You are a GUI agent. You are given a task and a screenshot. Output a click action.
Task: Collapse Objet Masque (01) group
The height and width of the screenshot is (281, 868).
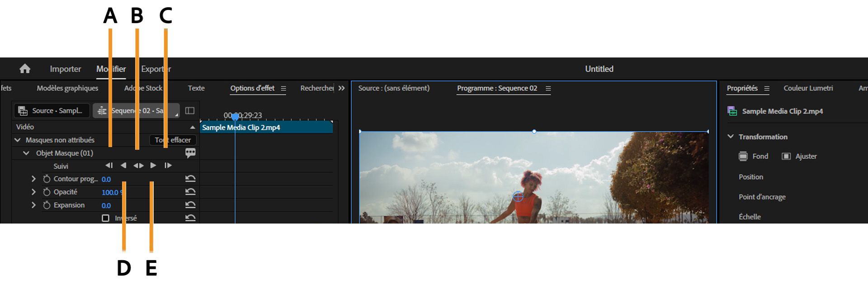(27, 153)
